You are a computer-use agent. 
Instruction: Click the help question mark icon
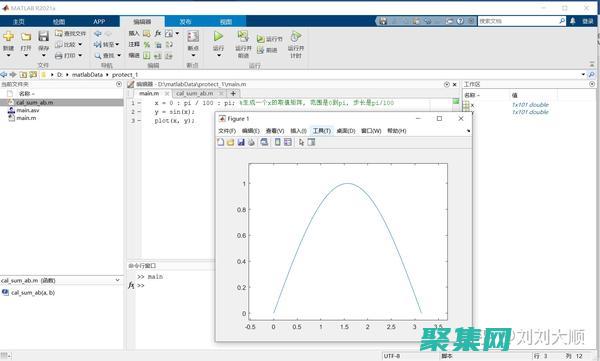coord(460,21)
